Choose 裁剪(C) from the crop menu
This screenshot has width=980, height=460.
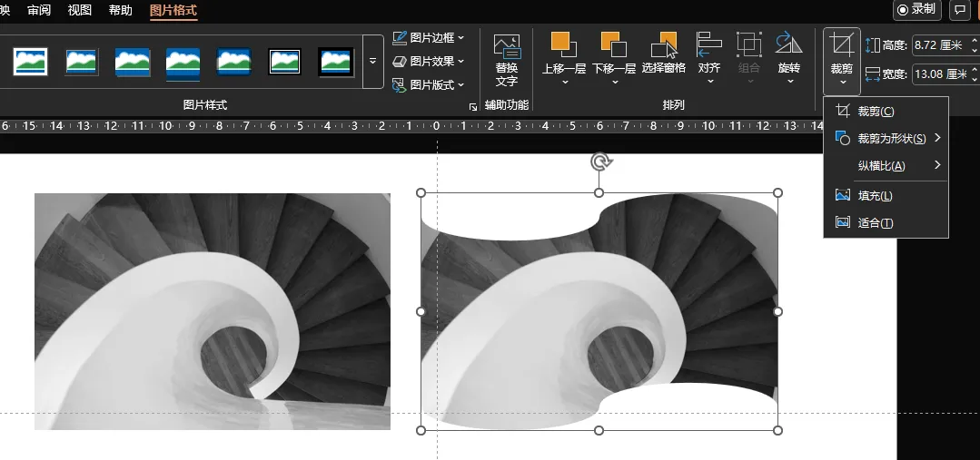[886, 112]
